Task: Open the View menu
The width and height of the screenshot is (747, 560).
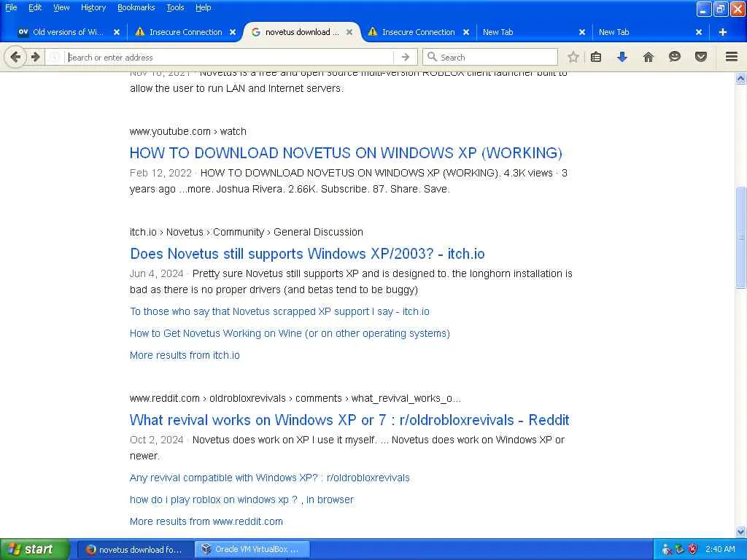Action: point(61,7)
